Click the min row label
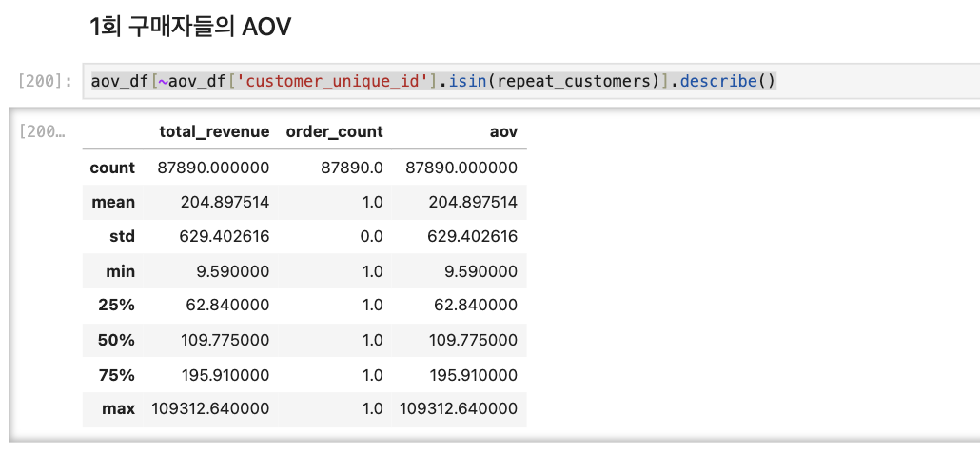 (x=120, y=271)
